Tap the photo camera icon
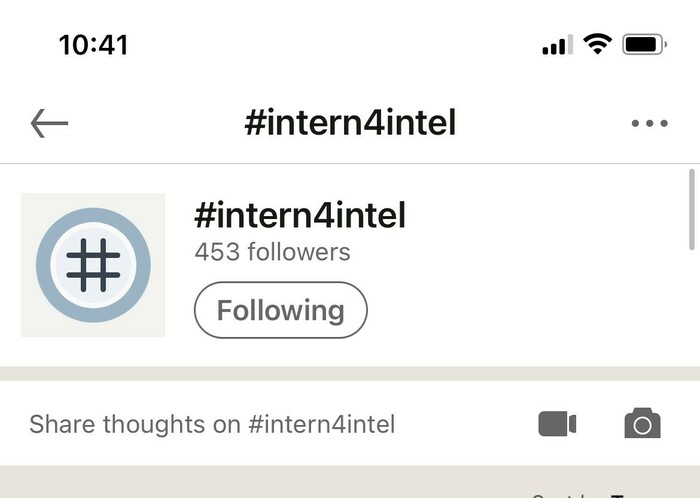The width and height of the screenshot is (700, 498). pos(642,424)
